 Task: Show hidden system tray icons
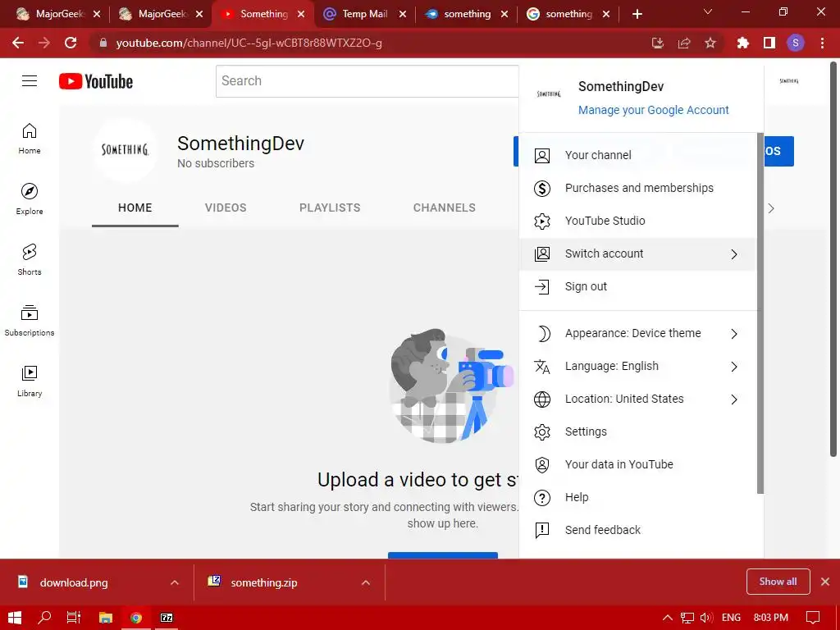click(668, 618)
